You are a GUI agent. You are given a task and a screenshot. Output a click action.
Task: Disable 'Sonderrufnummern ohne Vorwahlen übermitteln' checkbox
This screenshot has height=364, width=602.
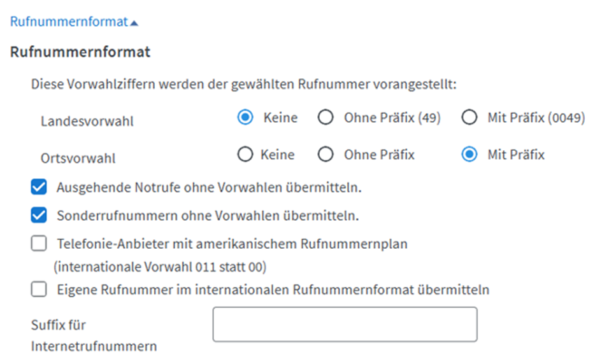point(39,216)
